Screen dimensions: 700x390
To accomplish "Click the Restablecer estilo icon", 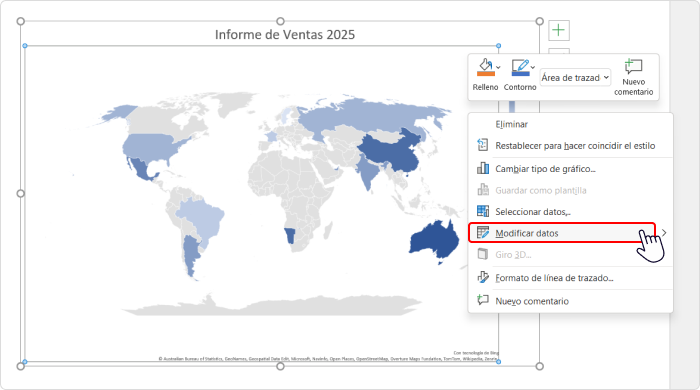I will tap(483, 145).
